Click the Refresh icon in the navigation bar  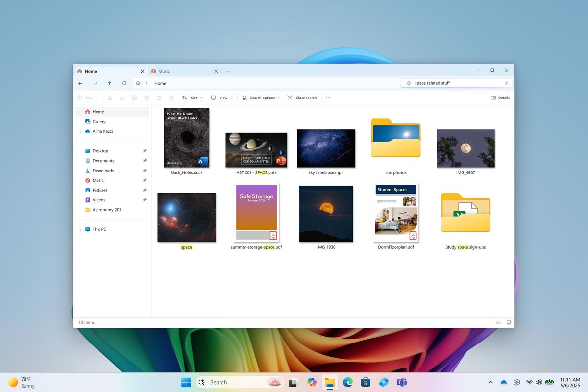[x=124, y=83]
